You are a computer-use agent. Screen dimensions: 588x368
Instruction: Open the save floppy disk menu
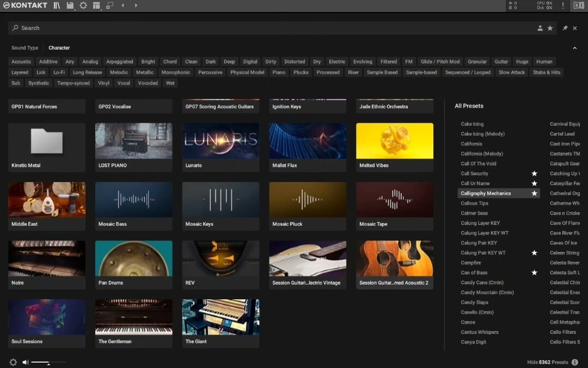click(x=70, y=5)
